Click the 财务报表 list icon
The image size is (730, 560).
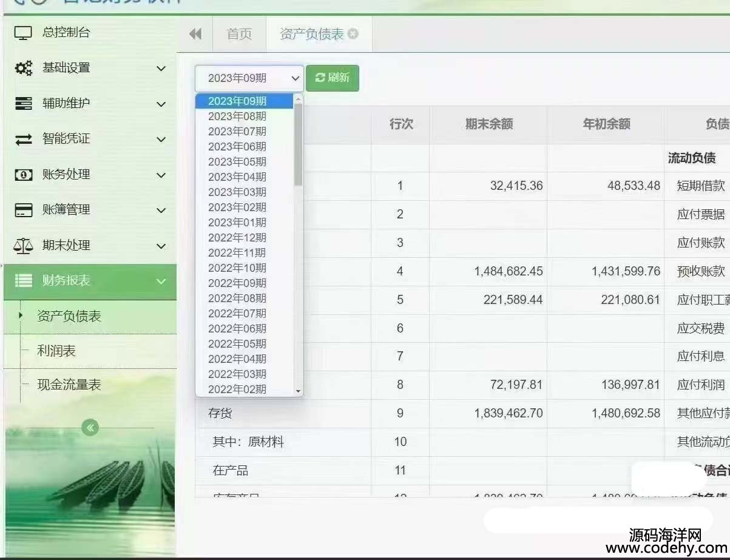pos(23,281)
